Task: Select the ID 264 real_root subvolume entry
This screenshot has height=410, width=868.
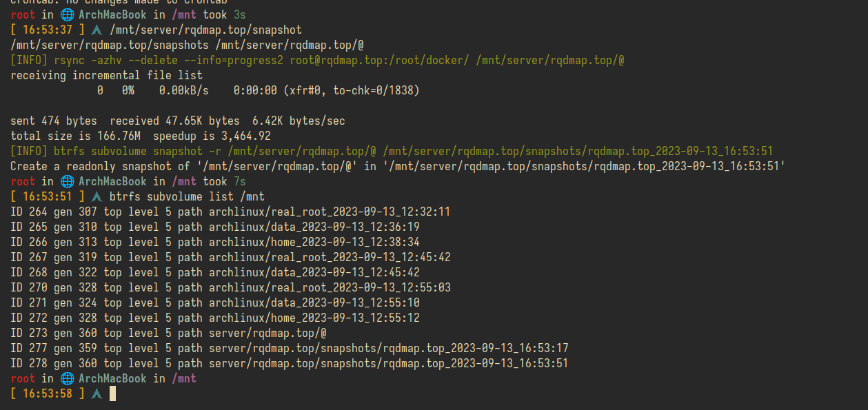Action: point(230,212)
